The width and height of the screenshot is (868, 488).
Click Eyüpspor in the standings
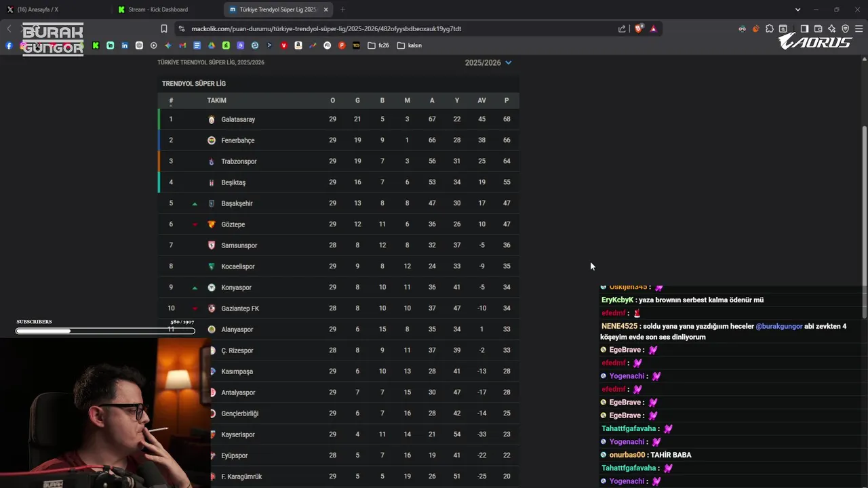(235, 455)
